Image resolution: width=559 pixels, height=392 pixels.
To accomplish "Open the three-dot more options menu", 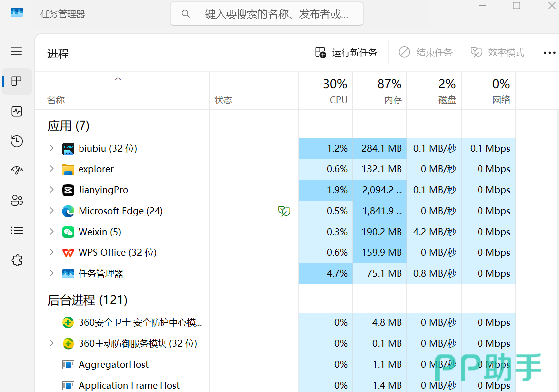I will point(549,53).
